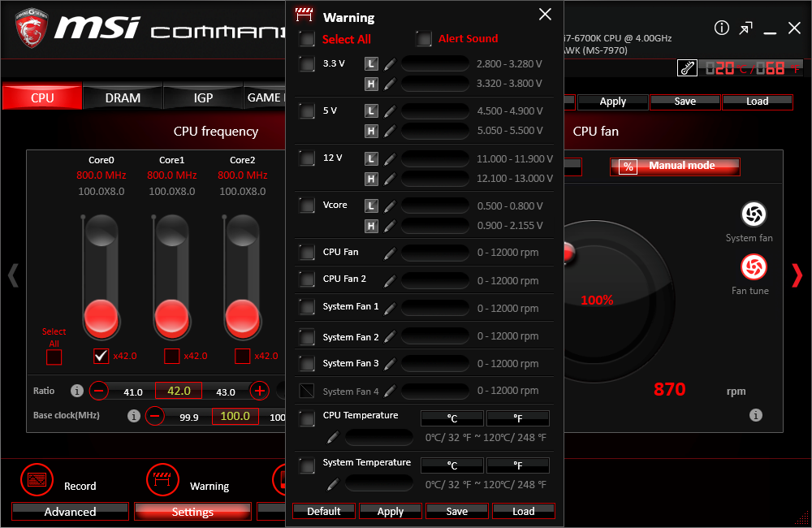The width and height of the screenshot is (812, 528).
Task: Edit CPU Temperature threshold pencil icon
Action: [333, 438]
